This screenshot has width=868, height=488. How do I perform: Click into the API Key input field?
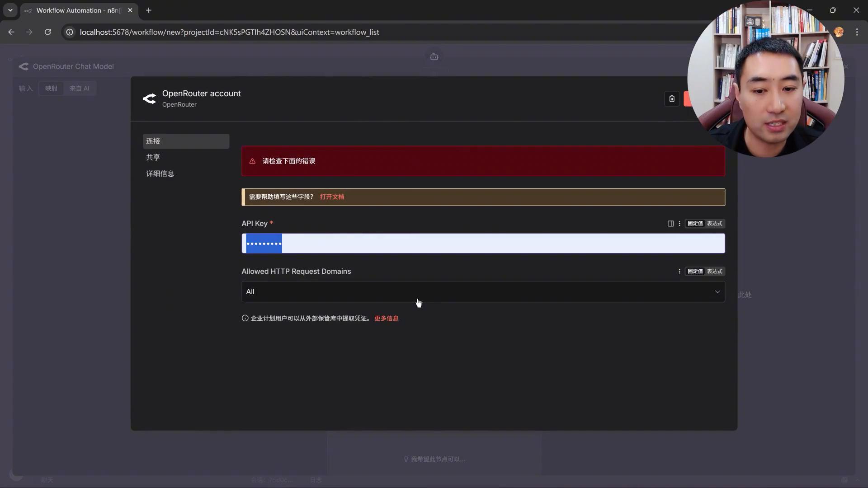tap(497, 244)
